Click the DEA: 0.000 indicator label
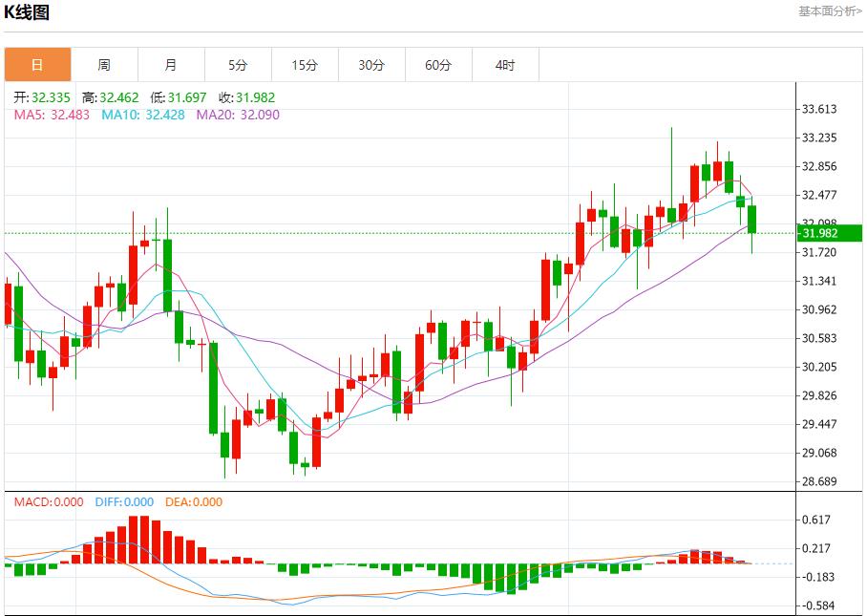The image size is (867, 616). point(194,502)
